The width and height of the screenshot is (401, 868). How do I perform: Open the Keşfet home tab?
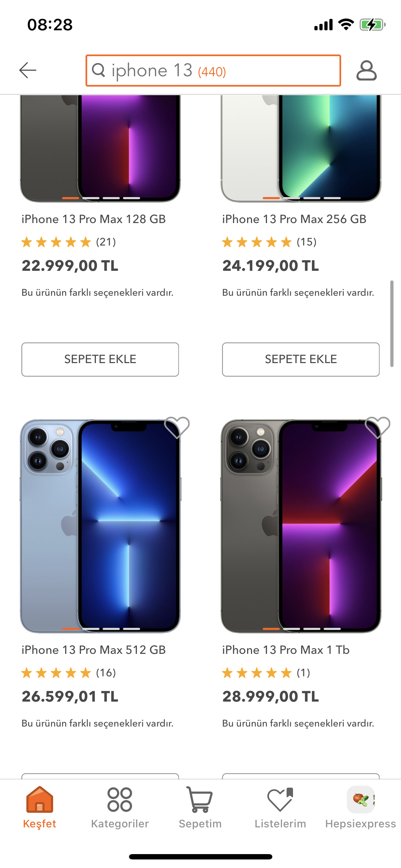[40, 807]
